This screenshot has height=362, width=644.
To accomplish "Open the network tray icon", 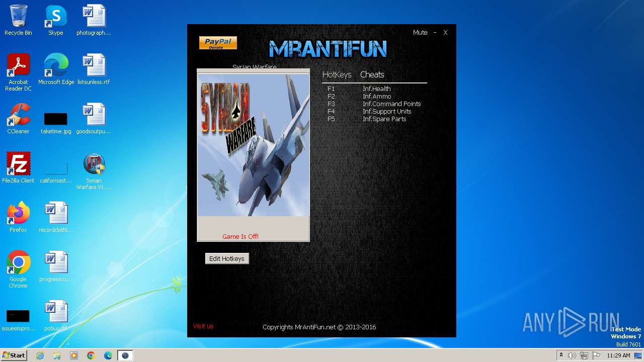I will pyautogui.click(x=584, y=355).
